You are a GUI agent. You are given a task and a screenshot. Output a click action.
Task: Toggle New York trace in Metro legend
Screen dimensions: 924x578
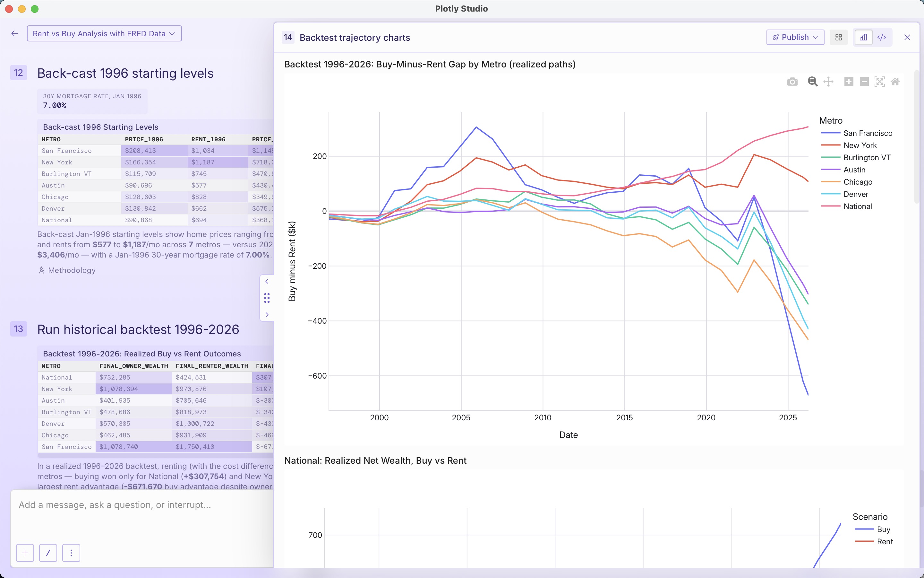point(849,145)
